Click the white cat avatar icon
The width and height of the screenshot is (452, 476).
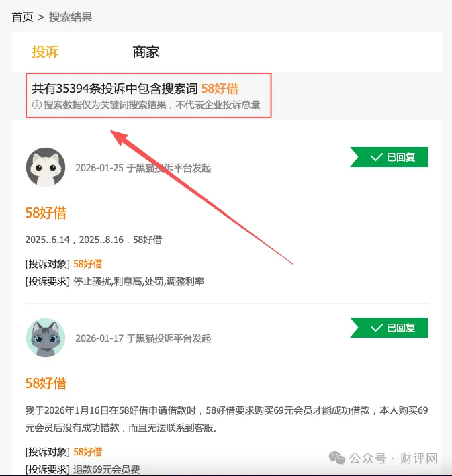point(46,167)
